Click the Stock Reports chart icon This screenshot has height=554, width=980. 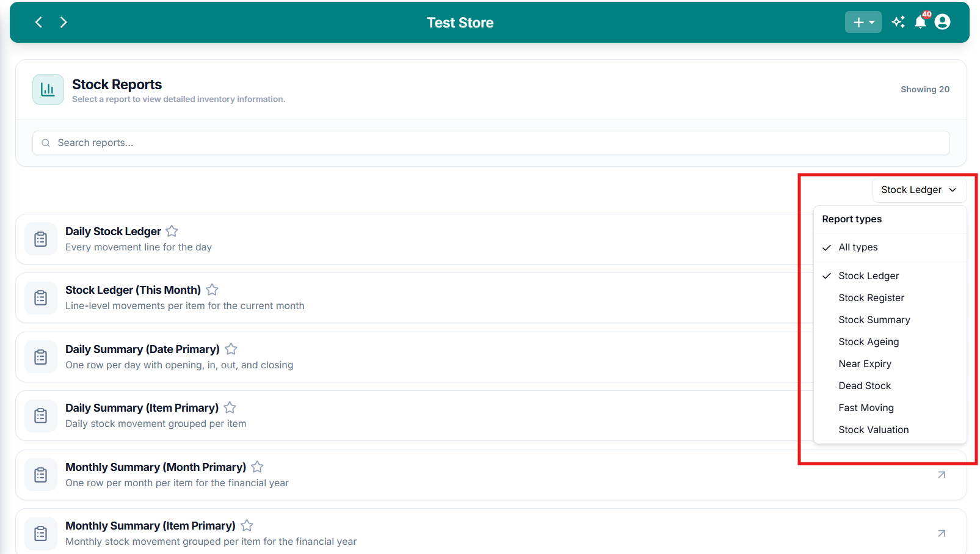click(x=48, y=90)
